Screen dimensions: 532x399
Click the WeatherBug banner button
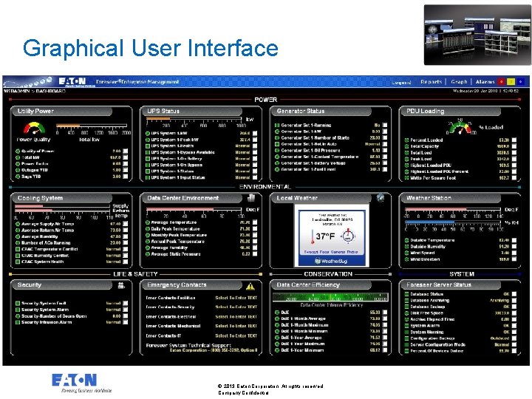[332, 261]
